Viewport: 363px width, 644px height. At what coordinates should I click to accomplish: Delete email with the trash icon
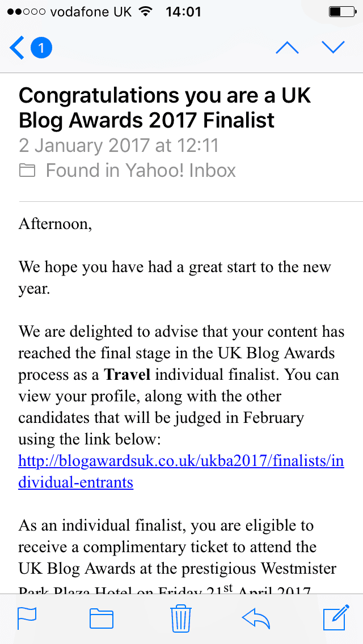(181, 618)
